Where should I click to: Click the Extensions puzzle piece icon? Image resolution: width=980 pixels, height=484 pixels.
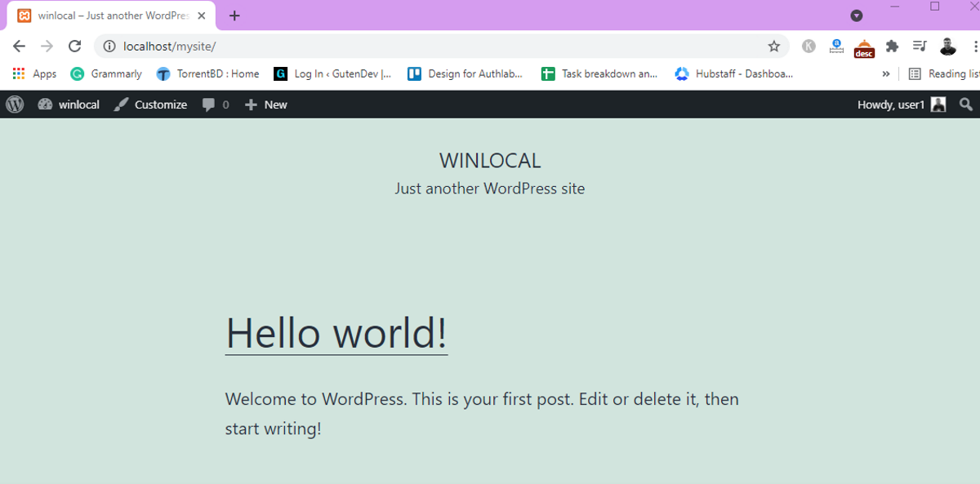pos(892,47)
